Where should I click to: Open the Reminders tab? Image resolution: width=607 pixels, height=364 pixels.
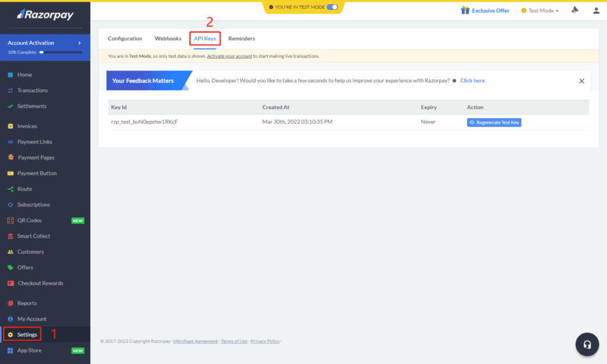(241, 39)
